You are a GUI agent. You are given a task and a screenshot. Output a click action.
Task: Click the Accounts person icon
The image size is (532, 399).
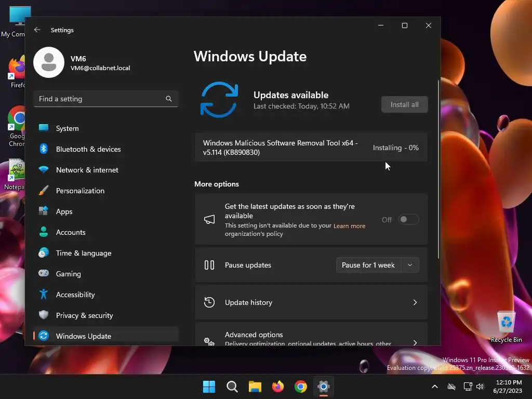pos(44,232)
